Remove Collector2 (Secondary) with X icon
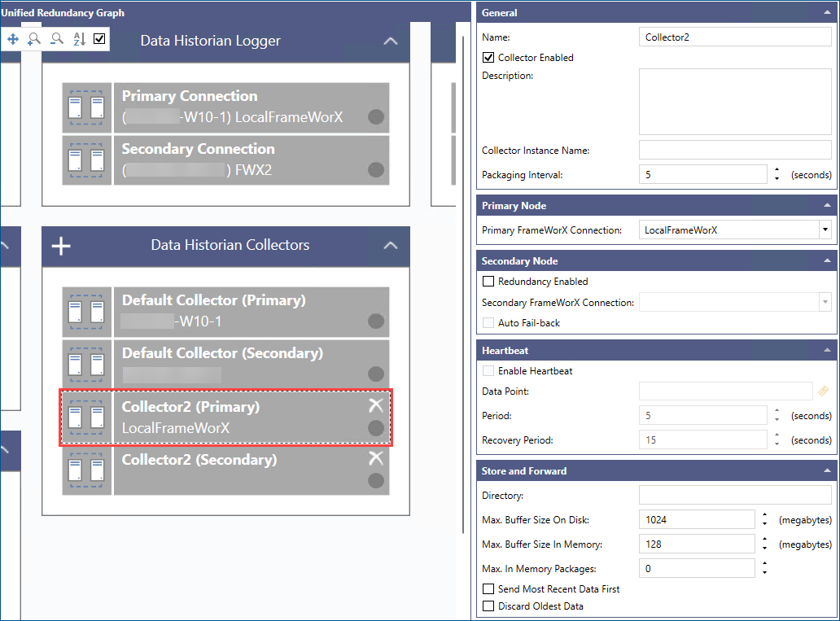 (x=375, y=458)
